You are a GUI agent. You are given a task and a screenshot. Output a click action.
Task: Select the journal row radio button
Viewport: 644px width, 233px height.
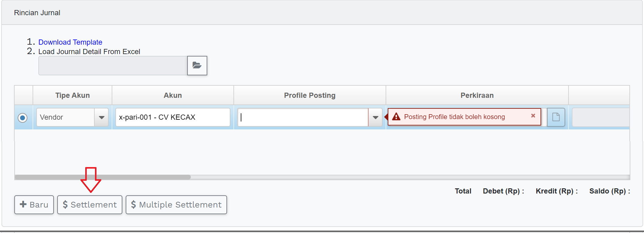tap(23, 118)
